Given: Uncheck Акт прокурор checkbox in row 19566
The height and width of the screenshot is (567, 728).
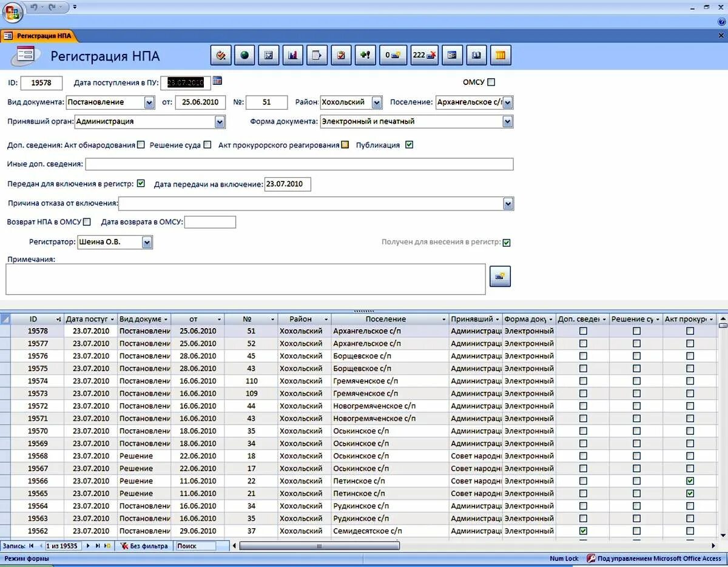Looking at the screenshot, I should pyautogui.click(x=690, y=481).
